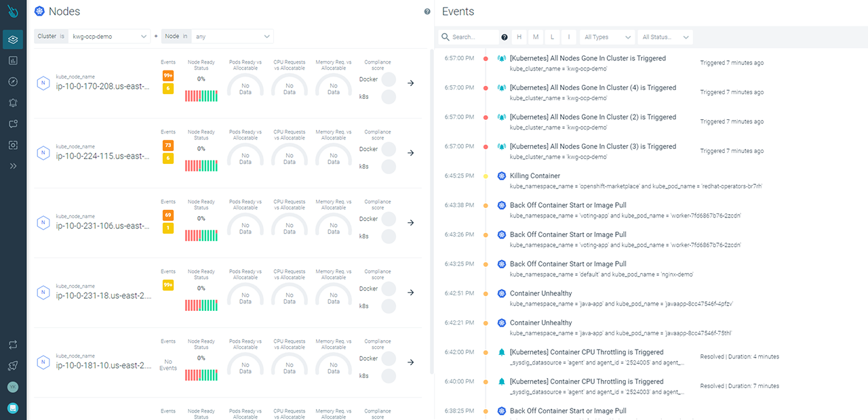This screenshot has width=868, height=420.
Task: Open details arrow for node ip-10-0-224-115
Action: coord(410,153)
